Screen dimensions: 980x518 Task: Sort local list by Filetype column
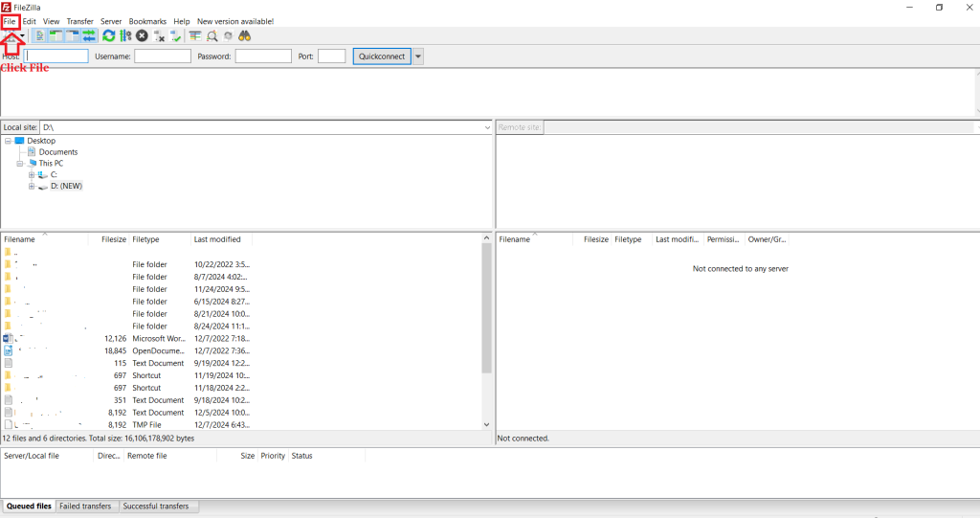(160, 239)
